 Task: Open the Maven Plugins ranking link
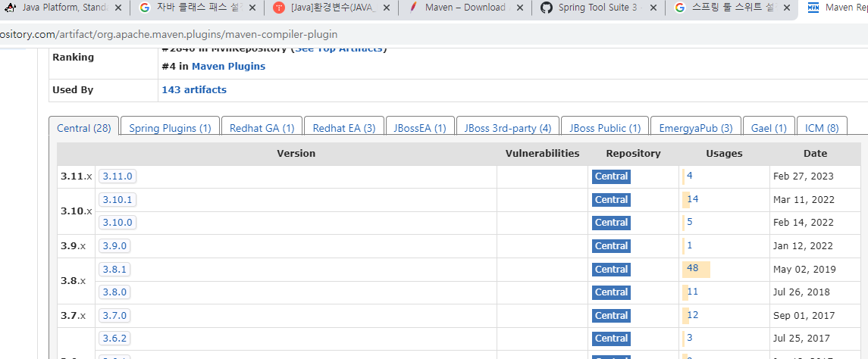coord(228,67)
